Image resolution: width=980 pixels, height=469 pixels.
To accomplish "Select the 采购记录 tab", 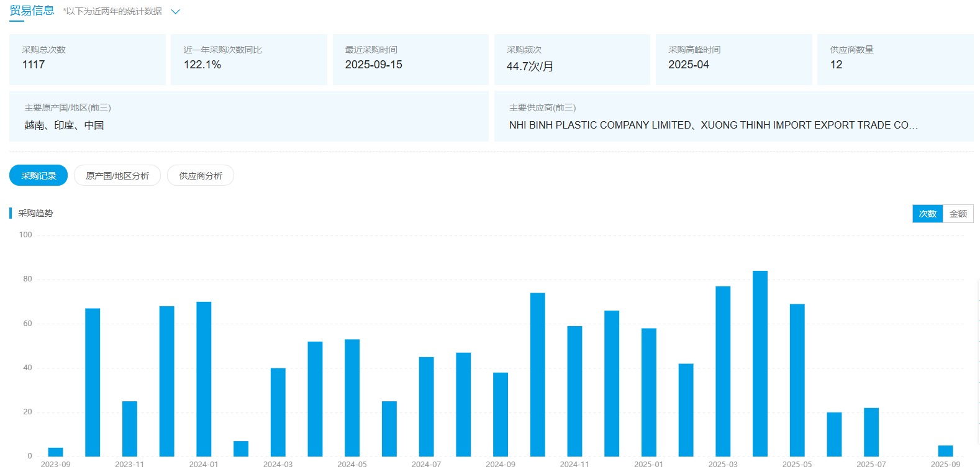I will point(39,176).
